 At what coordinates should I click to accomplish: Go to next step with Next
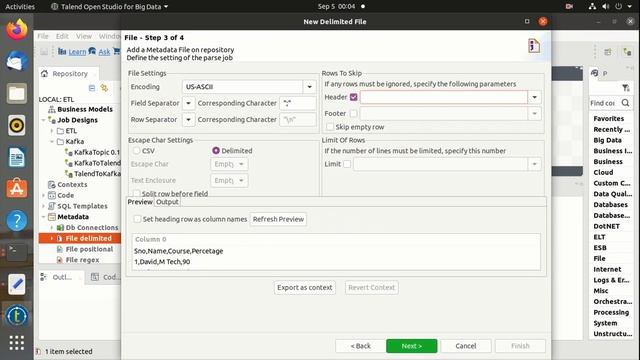point(411,346)
